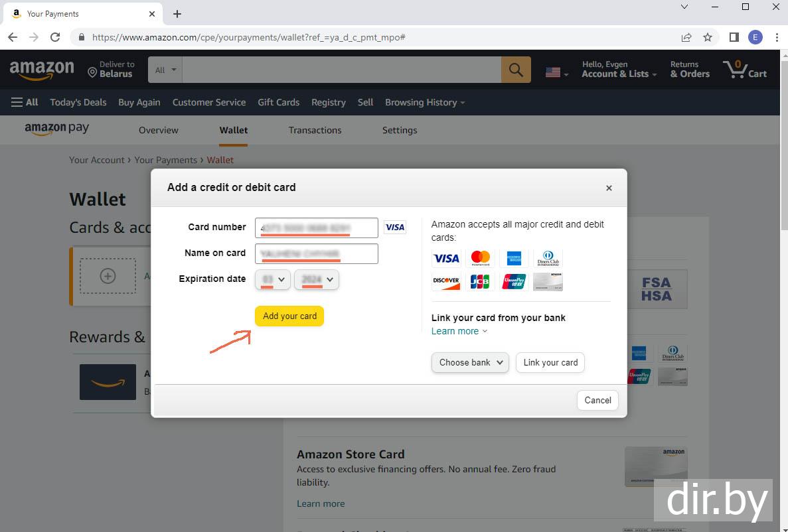
Task: Select the Wallet tab
Action: pos(234,130)
